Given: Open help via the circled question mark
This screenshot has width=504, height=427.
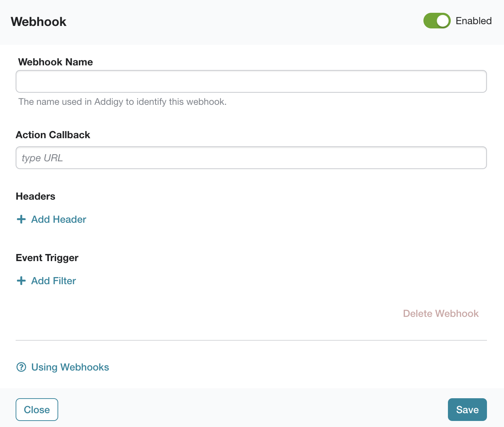Looking at the screenshot, I should [x=21, y=367].
